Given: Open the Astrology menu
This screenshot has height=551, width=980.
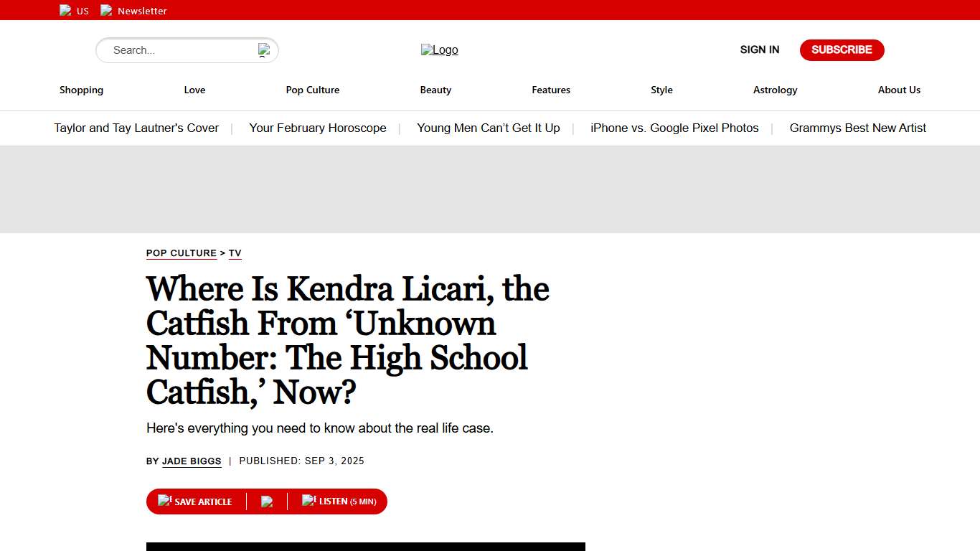Looking at the screenshot, I should coord(775,90).
